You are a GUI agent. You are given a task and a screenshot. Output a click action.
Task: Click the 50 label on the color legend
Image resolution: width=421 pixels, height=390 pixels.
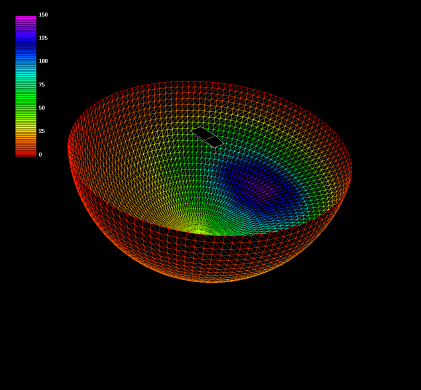tap(42, 108)
